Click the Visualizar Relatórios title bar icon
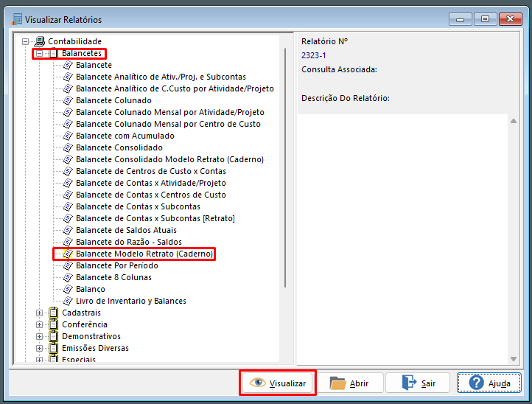This screenshot has height=404, width=532. tap(16, 19)
